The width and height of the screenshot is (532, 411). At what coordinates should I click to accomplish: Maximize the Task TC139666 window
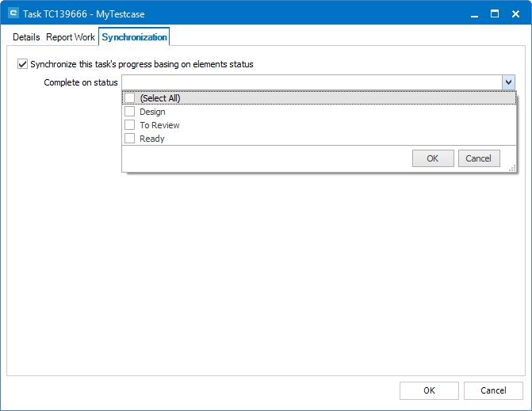point(495,13)
